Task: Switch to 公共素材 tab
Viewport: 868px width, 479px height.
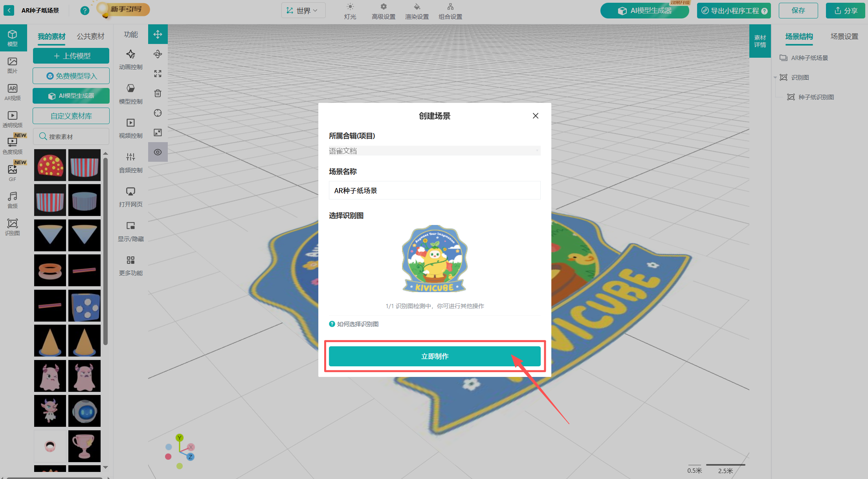Action: 90,37
